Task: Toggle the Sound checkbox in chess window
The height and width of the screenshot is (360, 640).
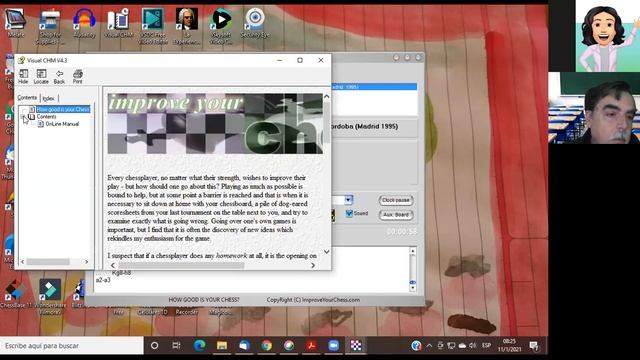Action: click(x=349, y=213)
